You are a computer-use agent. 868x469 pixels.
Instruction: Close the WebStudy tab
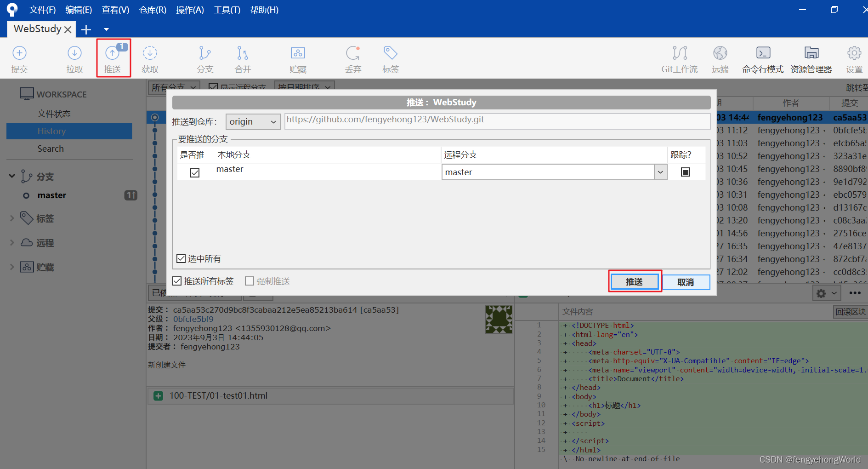[68, 29]
